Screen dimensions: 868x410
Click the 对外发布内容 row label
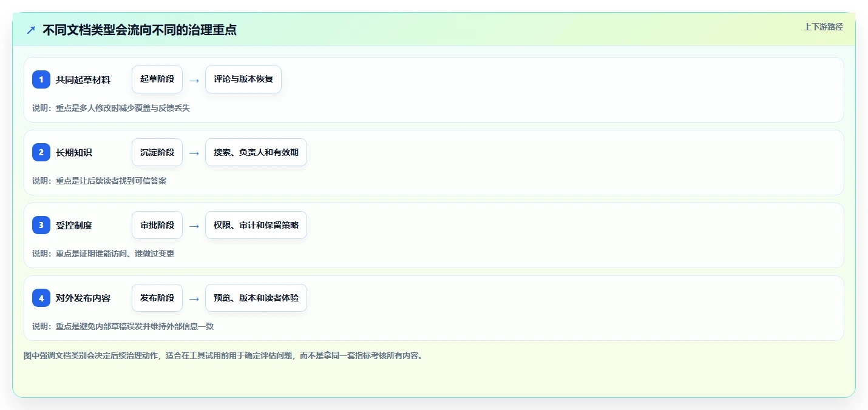(83, 298)
